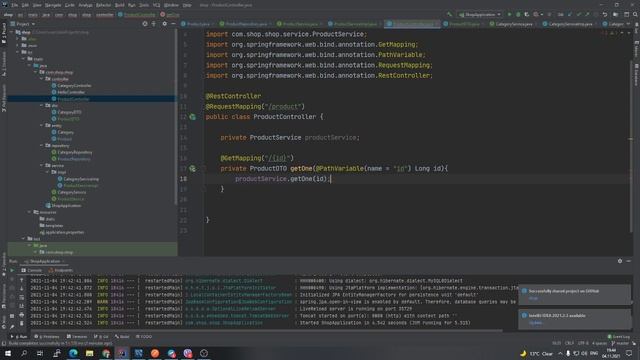
Task: Select CategoryRepository in project tree
Action: click(75, 152)
